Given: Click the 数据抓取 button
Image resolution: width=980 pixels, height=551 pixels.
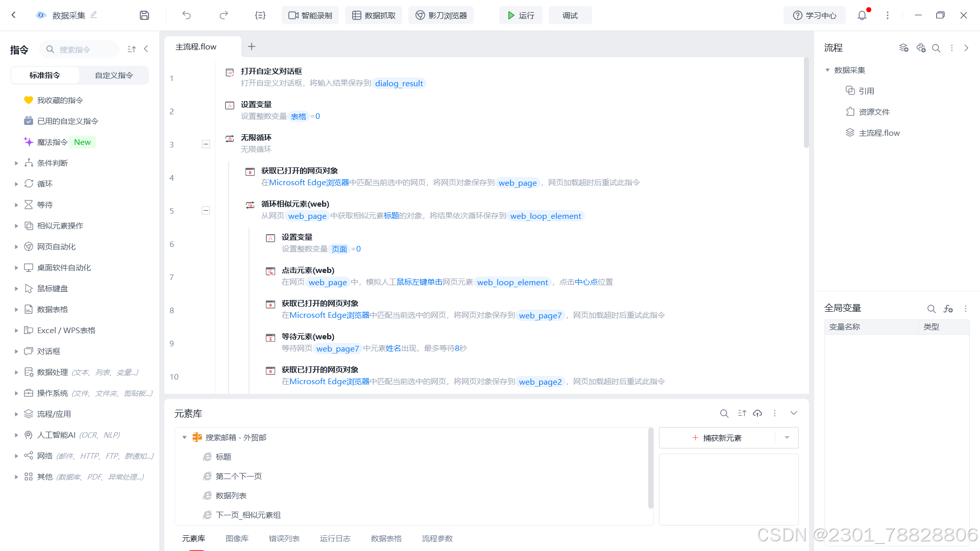Looking at the screenshot, I should [x=374, y=15].
